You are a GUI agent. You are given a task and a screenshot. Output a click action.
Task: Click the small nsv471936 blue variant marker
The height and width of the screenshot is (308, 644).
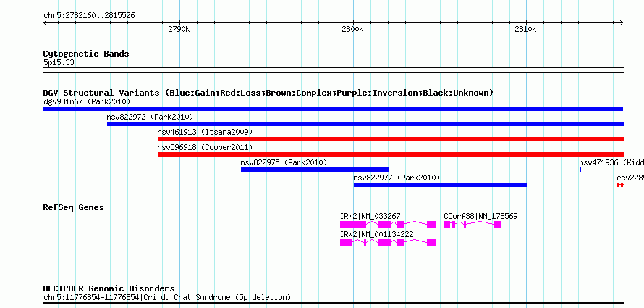coord(580,170)
